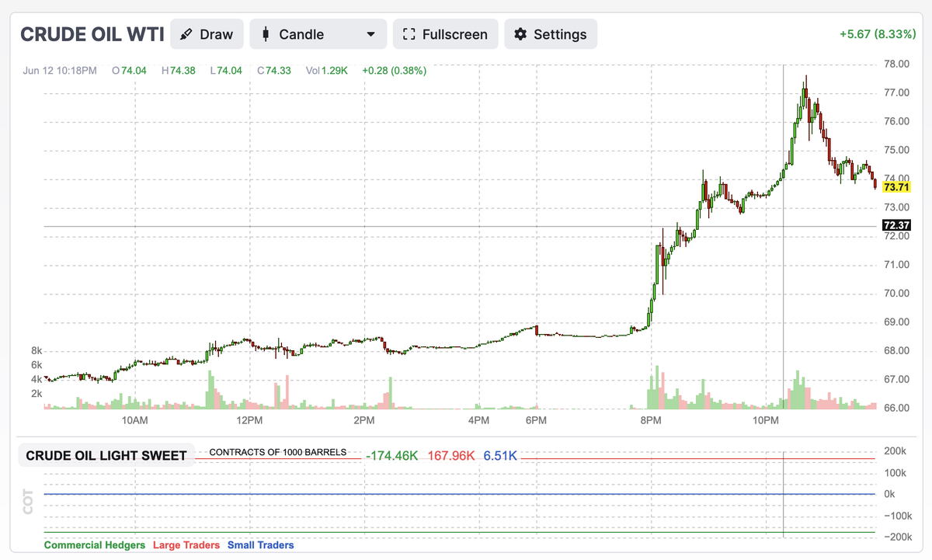Click the 6.51K small traders value
932x560 pixels.
[500, 456]
